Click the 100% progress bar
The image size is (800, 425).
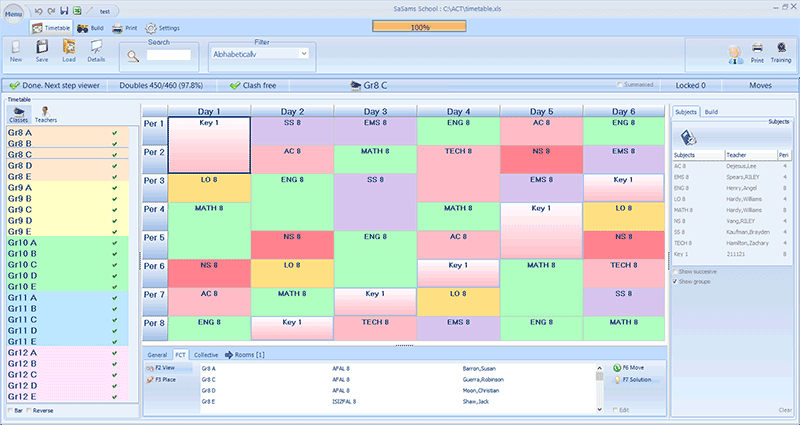pos(419,27)
